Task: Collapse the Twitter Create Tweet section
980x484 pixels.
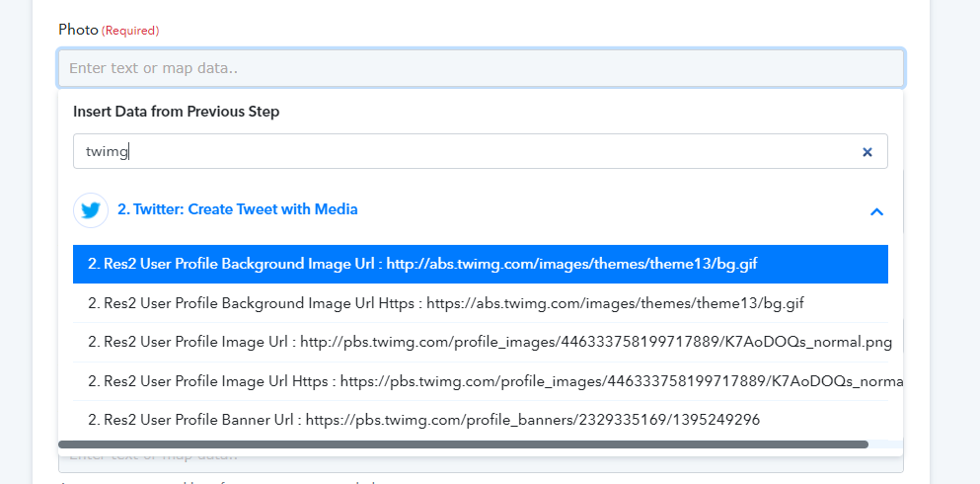Action: coord(876,211)
